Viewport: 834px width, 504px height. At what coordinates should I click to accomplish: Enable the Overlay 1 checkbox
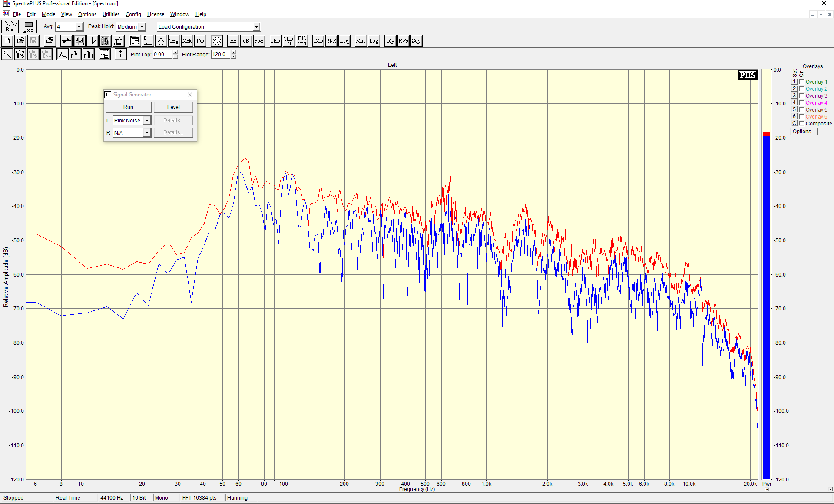pyautogui.click(x=801, y=82)
